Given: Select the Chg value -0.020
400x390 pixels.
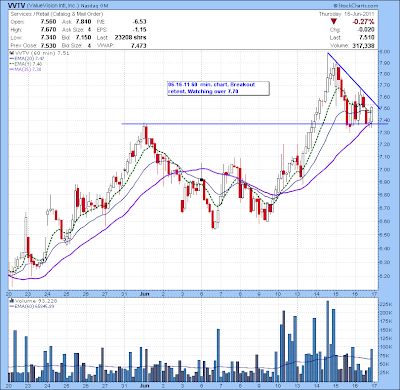Looking at the screenshot, I should coord(366,30).
